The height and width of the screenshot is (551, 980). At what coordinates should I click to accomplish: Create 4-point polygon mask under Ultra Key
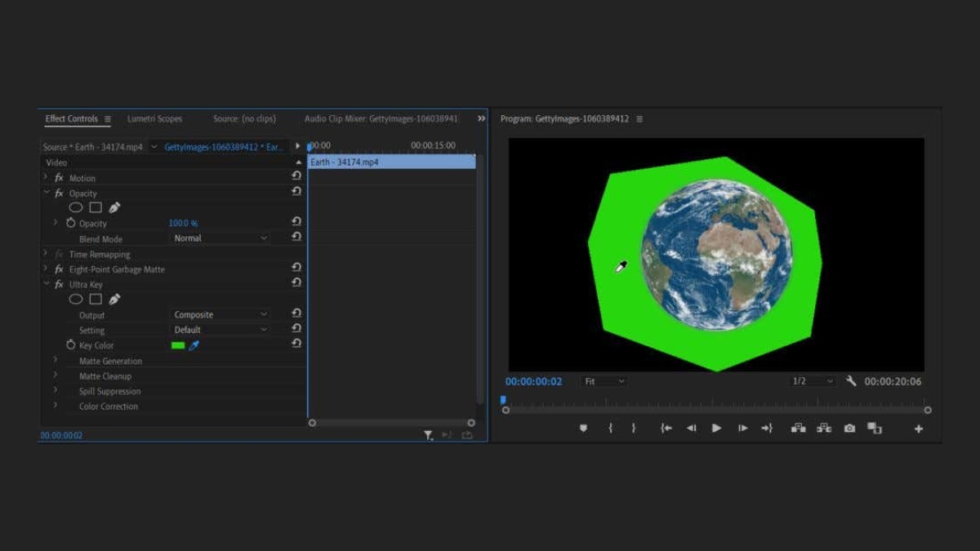point(96,300)
